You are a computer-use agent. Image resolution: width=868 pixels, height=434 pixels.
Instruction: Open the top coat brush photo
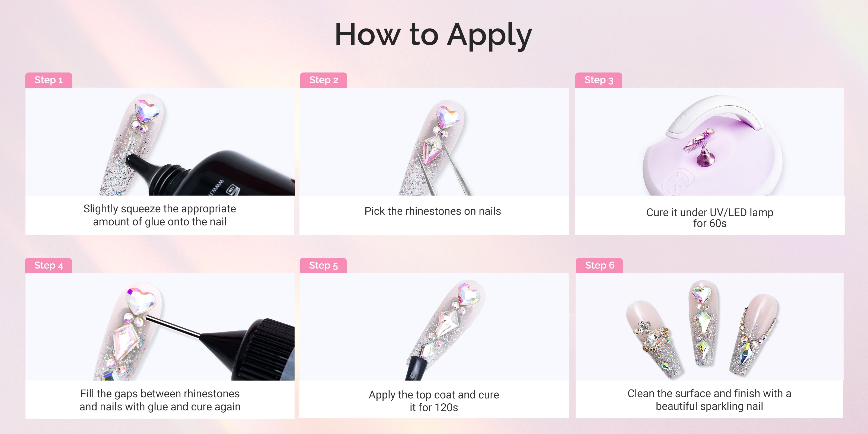click(x=434, y=327)
